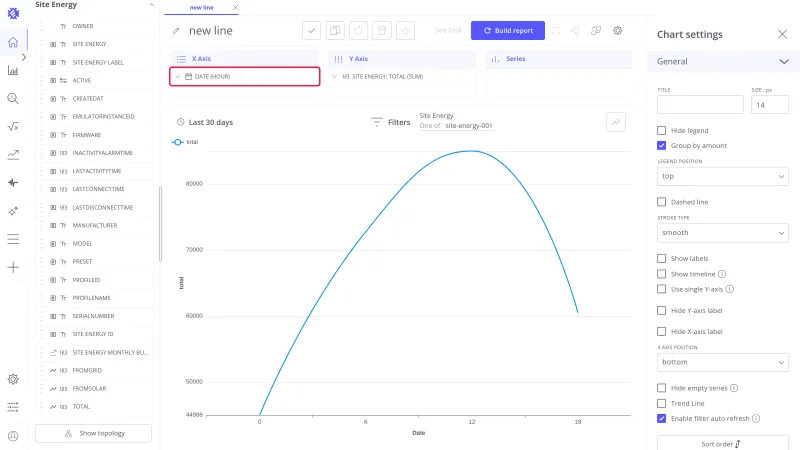Toggle Hide Y-axis label checkbox
The image size is (800, 450).
(x=661, y=310)
